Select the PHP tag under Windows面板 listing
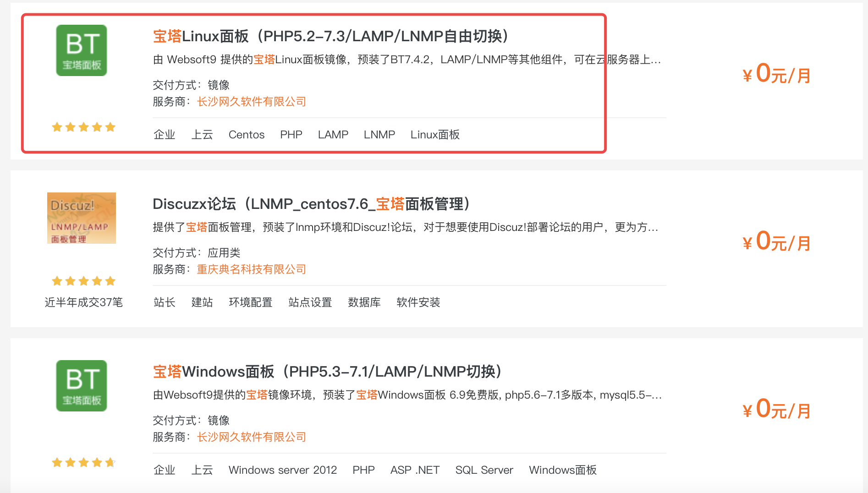 (x=364, y=470)
